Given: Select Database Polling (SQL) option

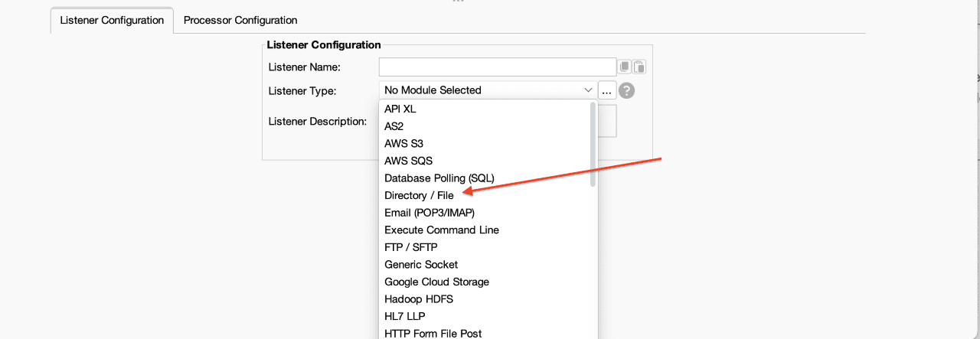Looking at the screenshot, I should 488,178.
